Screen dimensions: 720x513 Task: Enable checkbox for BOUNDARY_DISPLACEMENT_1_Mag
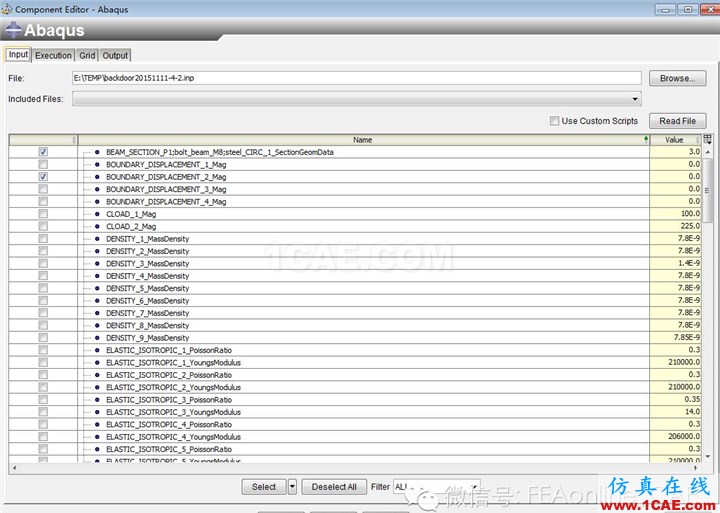click(43, 164)
